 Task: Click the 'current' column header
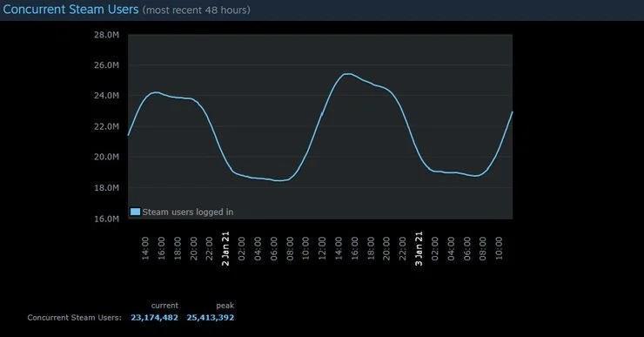tap(164, 306)
